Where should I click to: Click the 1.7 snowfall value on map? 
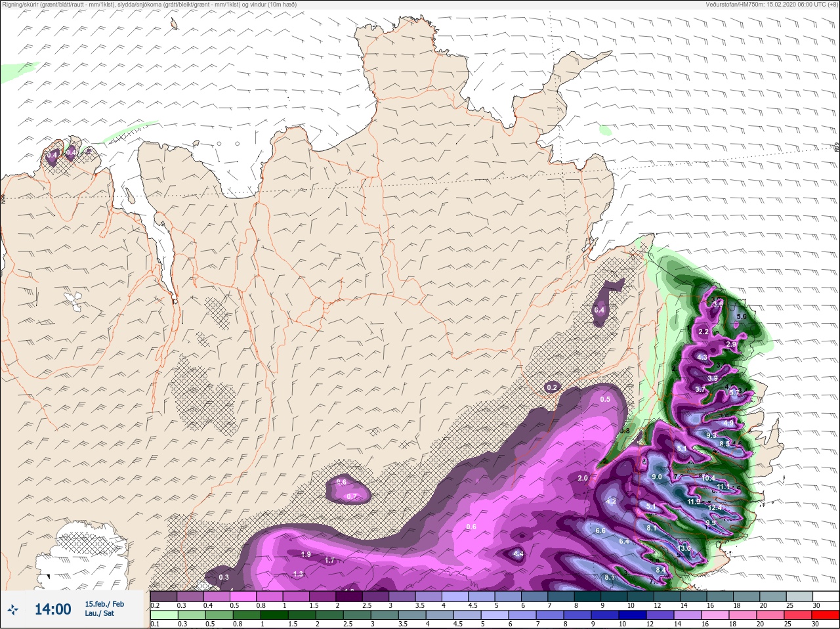coord(330,560)
